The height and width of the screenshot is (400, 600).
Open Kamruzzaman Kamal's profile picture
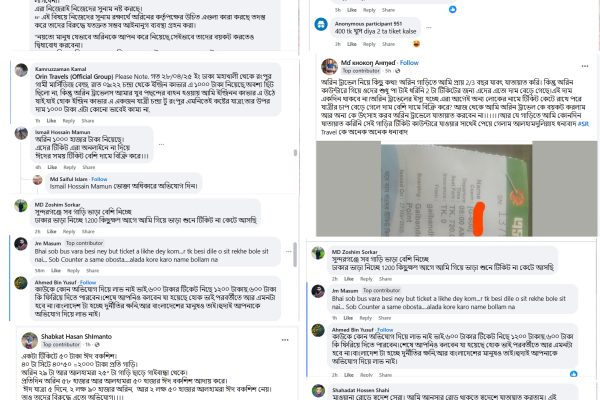pyautogui.click(x=21, y=70)
